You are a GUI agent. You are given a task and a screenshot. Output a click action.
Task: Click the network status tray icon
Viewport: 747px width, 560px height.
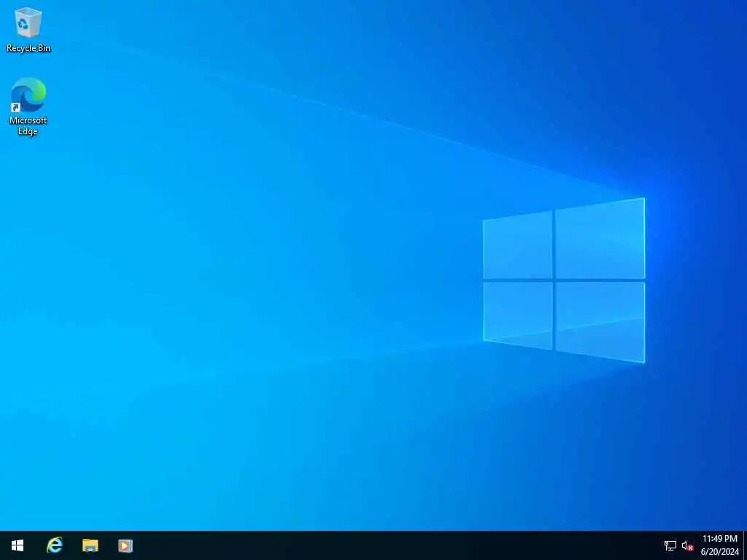click(x=670, y=545)
